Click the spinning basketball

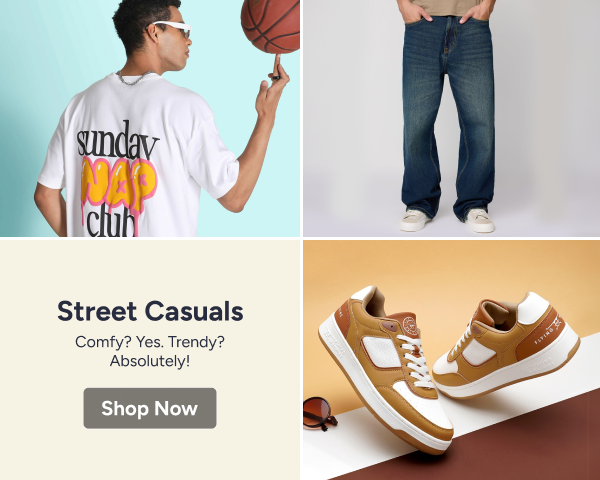pos(271,25)
